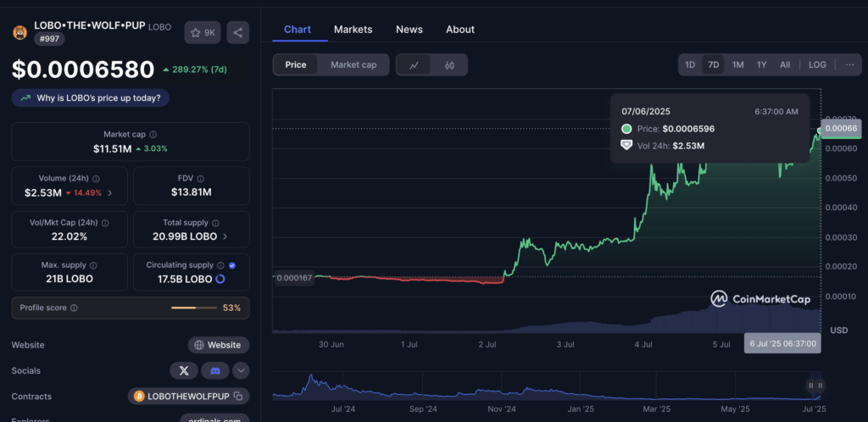Open ordinals.com explorer link
868x422 pixels.
[x=214, y=419]
